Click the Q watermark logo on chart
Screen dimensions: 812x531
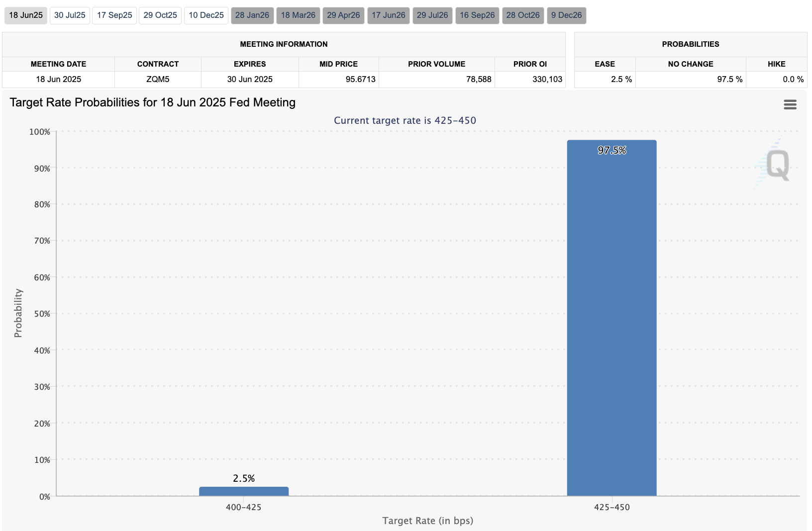[x=777, y=165]
